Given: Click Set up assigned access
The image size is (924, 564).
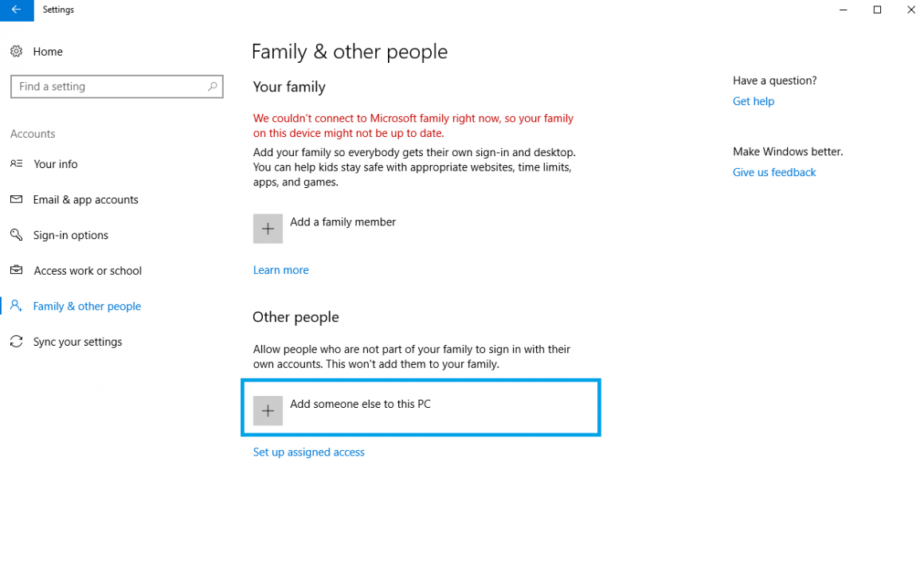Looking at the screenshot, I should 308,452.
